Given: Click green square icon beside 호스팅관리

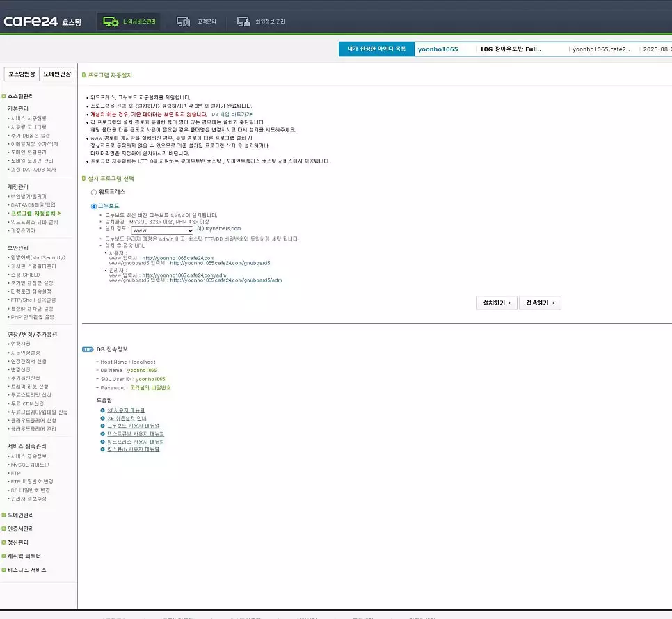Looking at the screenshot, I should 3,96.
